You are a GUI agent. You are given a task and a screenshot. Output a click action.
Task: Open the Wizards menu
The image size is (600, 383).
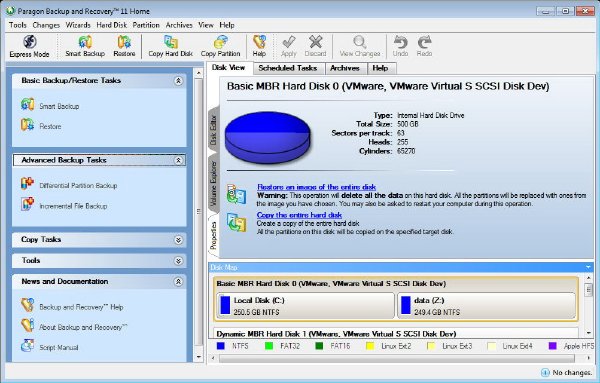coord(78,25)
